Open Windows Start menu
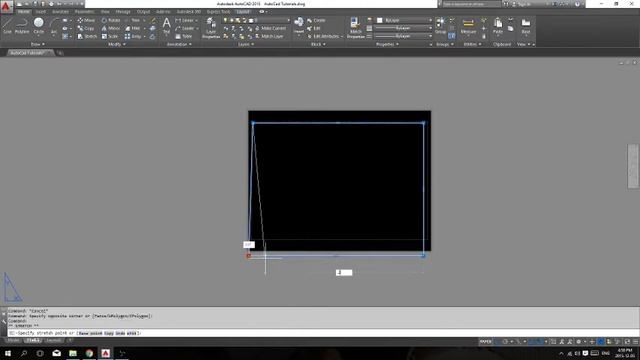The height and width of the screenshot is (360, 640). [x=8, y=353]
